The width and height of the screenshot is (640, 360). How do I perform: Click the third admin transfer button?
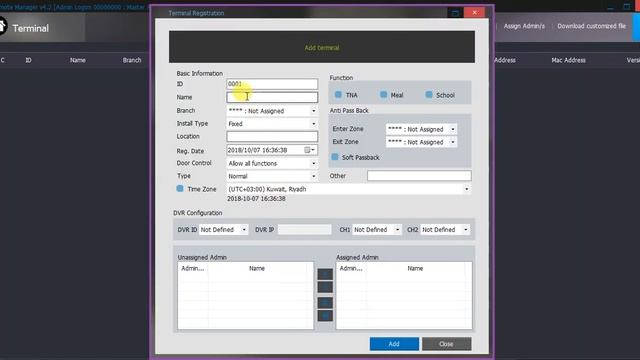pos(325,303)
